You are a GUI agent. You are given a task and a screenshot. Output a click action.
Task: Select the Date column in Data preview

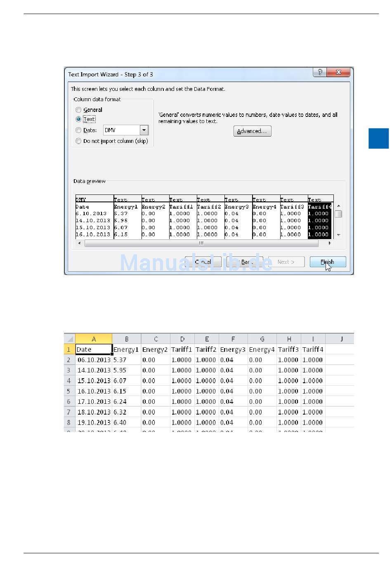click(94, 217)
